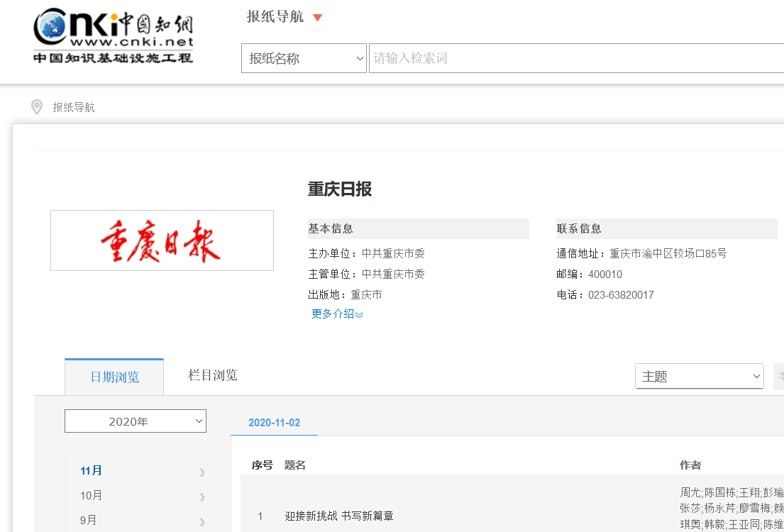784x532 pixels.
Task: Switch to the 栏目浏览 tab
Action: pos(213,375)
